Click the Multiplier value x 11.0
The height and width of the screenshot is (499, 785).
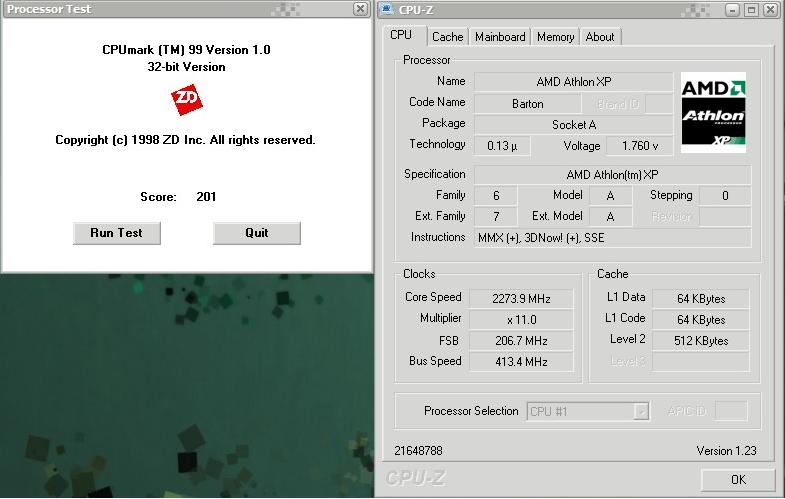pos(521,320)
